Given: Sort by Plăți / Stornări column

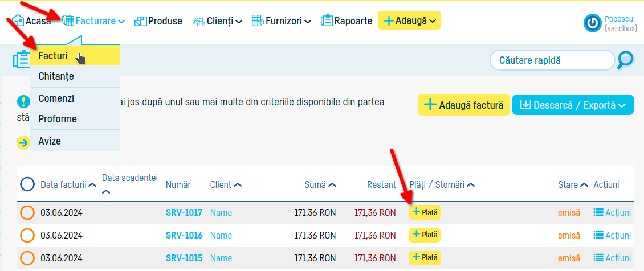Looking at the screenshot, I should click(x=442, y=185).
